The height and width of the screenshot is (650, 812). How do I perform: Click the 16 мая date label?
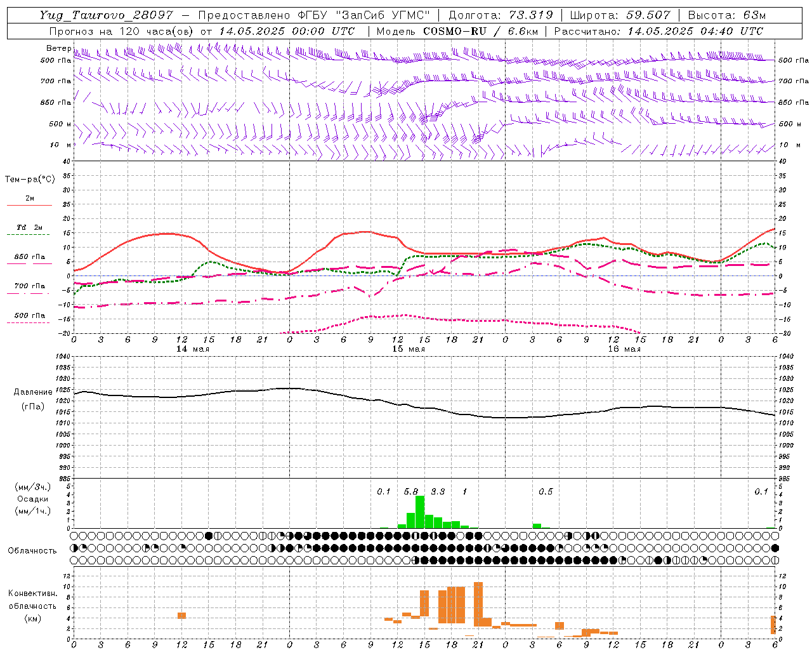click(x=624, y=349)
